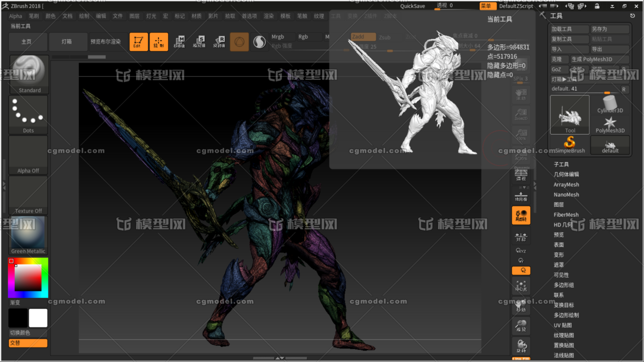Screen dimensions: 644x362
Task: Click 加载工具 load tool button
Action: [x=570, y=29]
